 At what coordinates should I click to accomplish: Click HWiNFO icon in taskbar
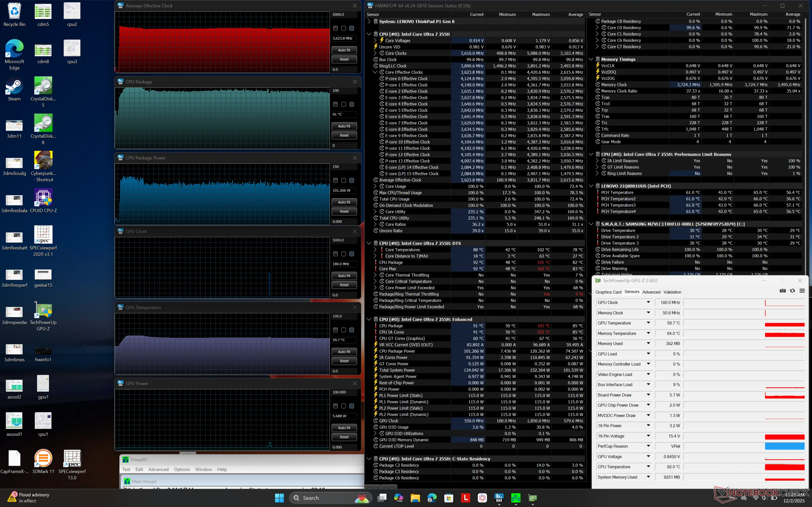[x=499, y=498]
